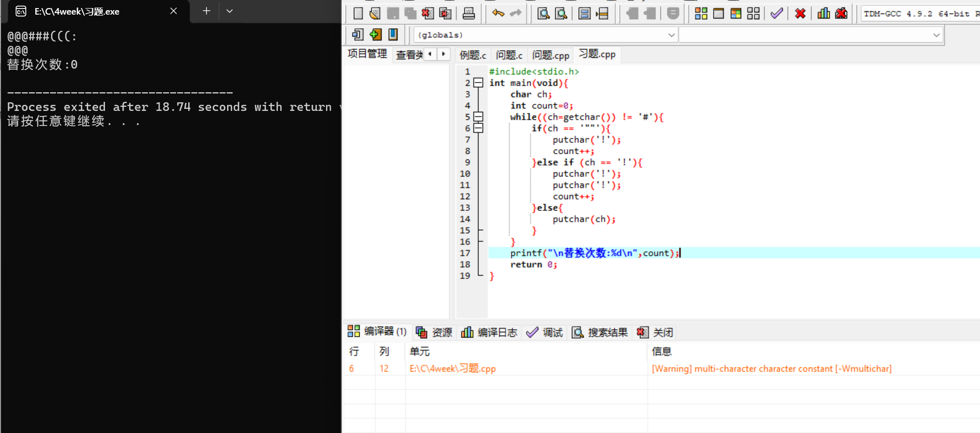This screenshot has width=980, height=433.
Task: Click the unindent icon in the toolbar
Action: [x=632, y=14]
